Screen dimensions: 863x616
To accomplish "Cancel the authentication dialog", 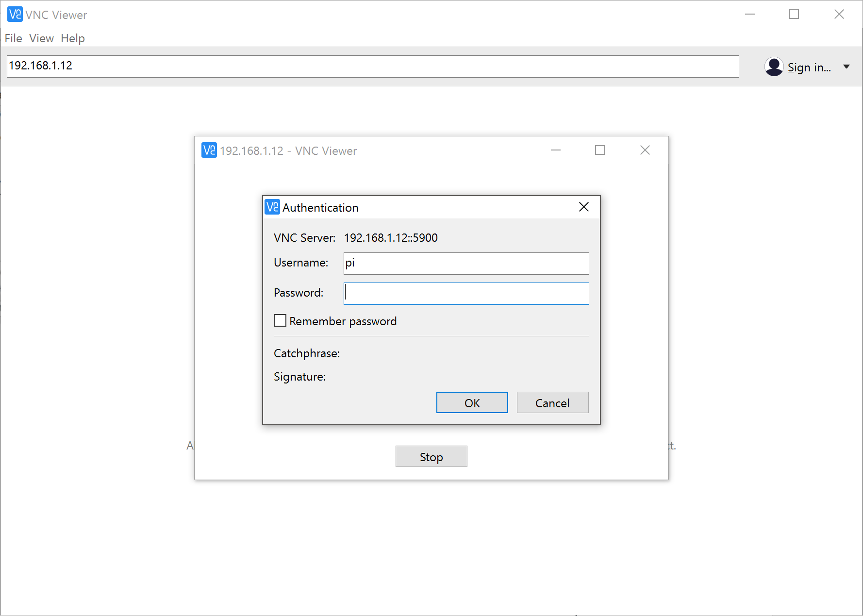I will coord(552,403).
